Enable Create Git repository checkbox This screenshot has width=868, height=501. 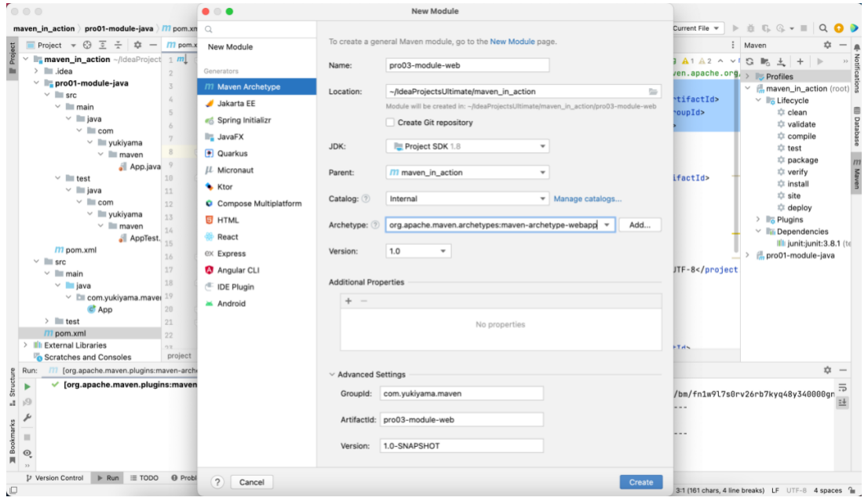point(390,123)
